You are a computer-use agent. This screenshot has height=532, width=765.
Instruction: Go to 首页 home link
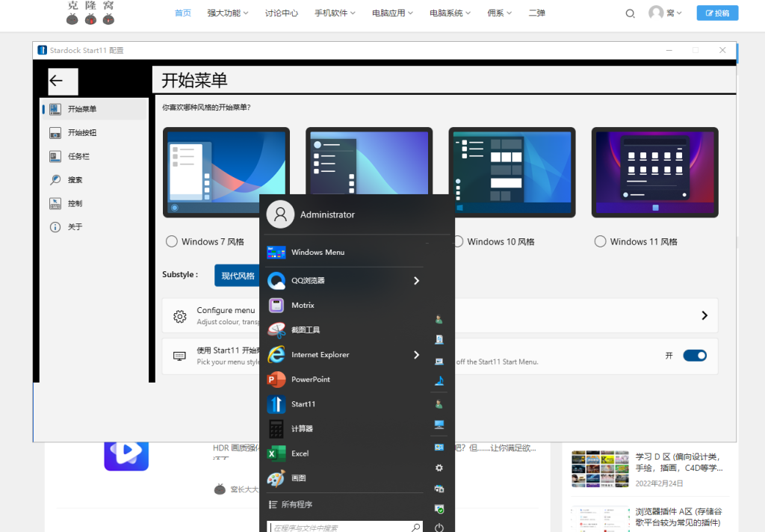[183, 13]
